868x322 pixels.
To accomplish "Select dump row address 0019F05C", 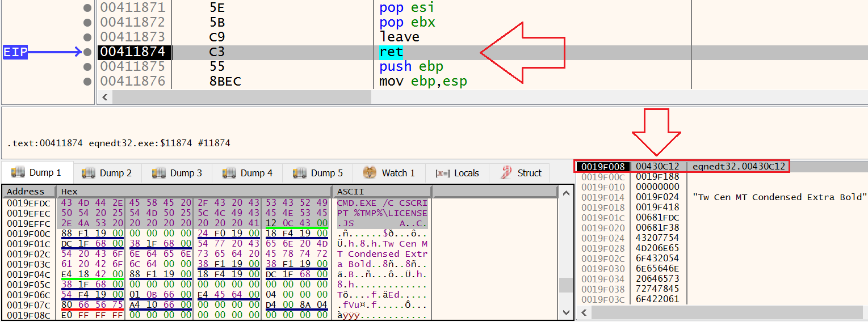I will pos(28,285).
